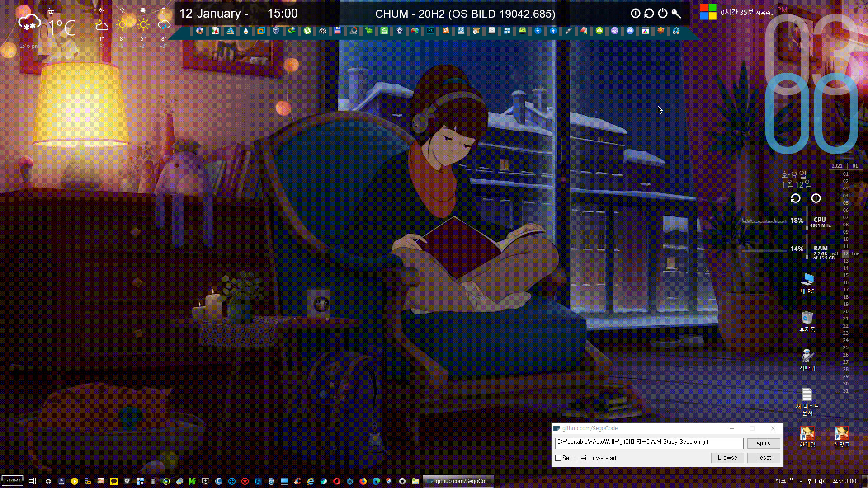Click the Reset button
This screenshot has width=868, height=488.
pos(764,458)
